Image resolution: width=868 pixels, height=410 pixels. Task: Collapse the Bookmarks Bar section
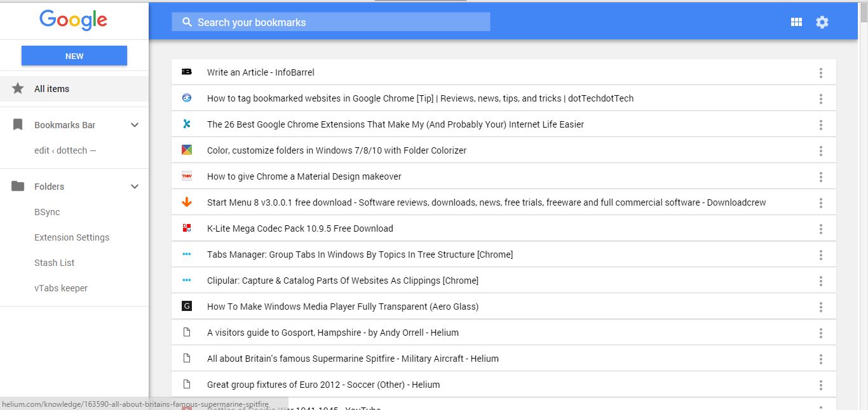click(x=134, y=124)
